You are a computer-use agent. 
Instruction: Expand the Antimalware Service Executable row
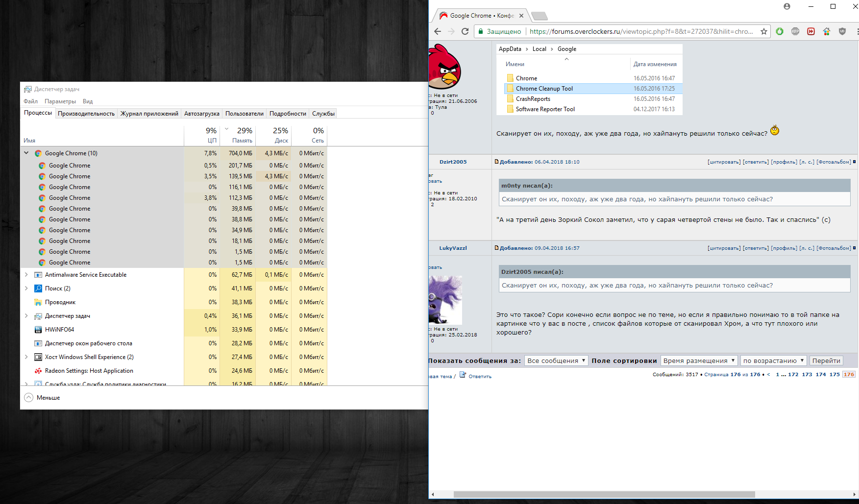point(26,275)
